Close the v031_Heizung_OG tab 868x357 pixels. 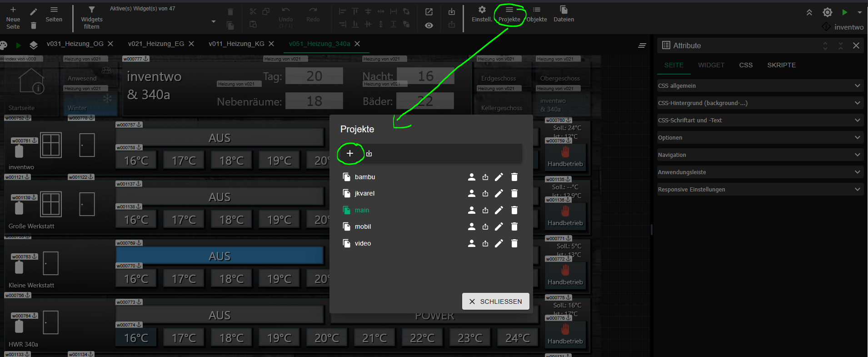pyautogui.click(x=110, y=44)
